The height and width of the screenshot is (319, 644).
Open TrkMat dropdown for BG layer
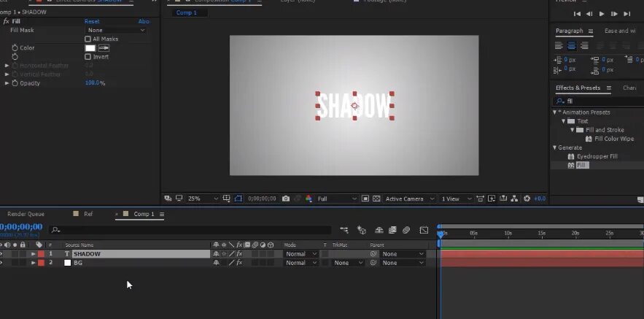(x=348, y=263)
